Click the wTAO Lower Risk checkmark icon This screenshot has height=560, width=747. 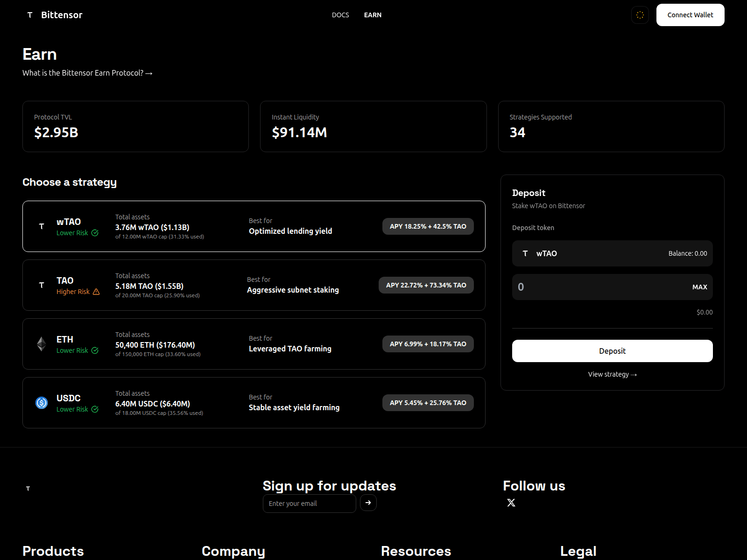click(95, 233)
